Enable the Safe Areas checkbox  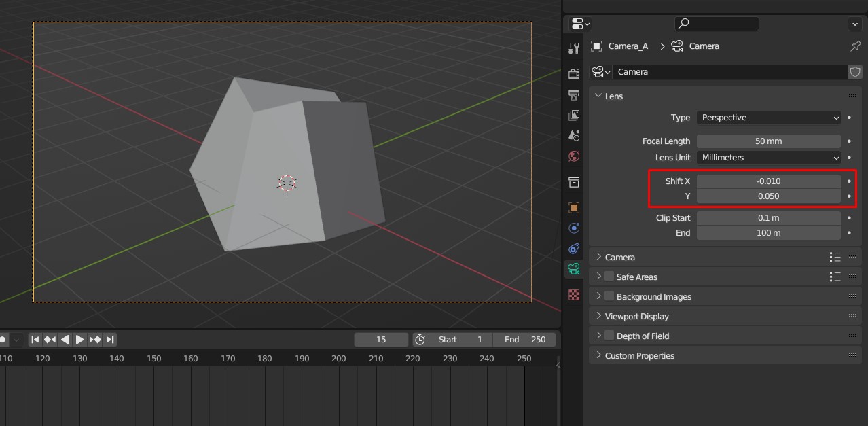click(x=609, y=277)
